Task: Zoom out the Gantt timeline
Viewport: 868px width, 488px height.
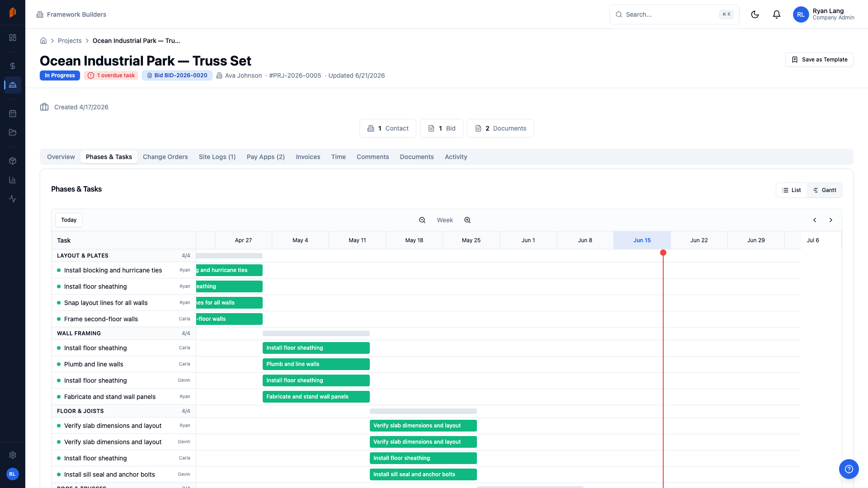Action: point(422,220)
